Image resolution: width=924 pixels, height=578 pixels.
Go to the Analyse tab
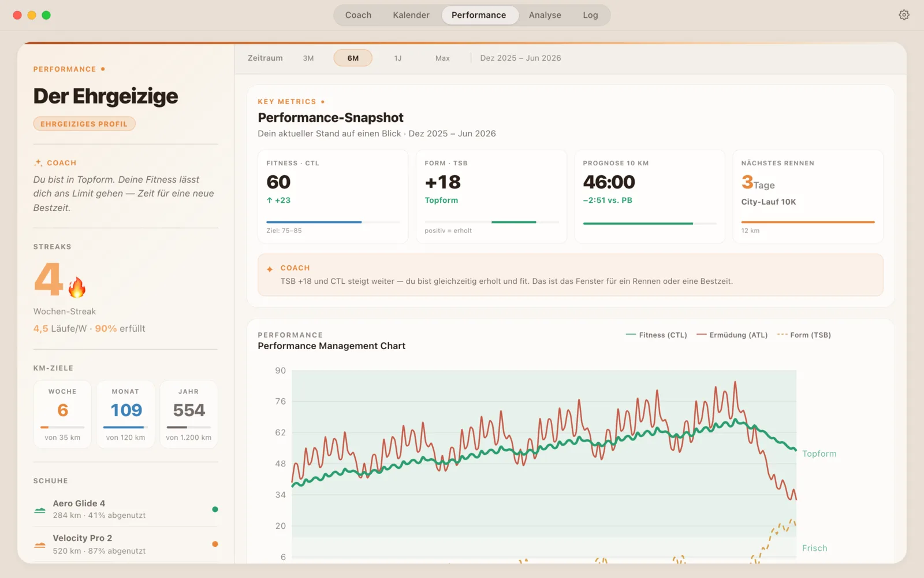(x=545, y=15)
